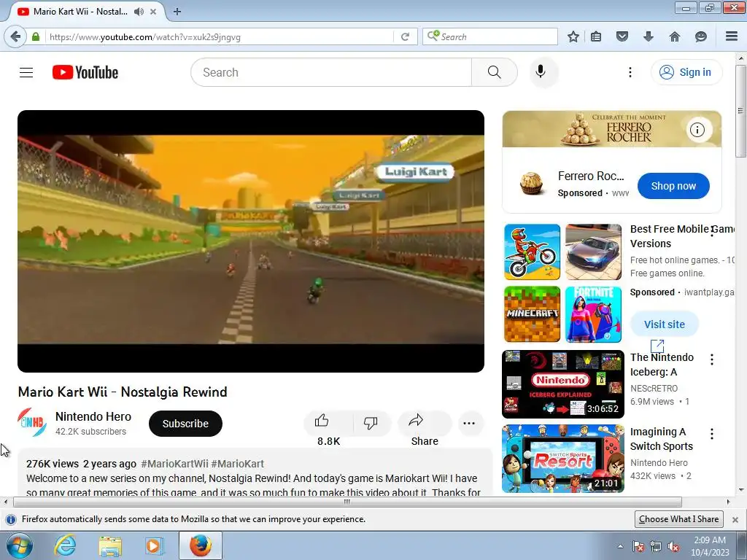Focus the Firefox URL address bar
Viewport: 747px width, 560px height.
pyautogui.click(x=219, y=36)
